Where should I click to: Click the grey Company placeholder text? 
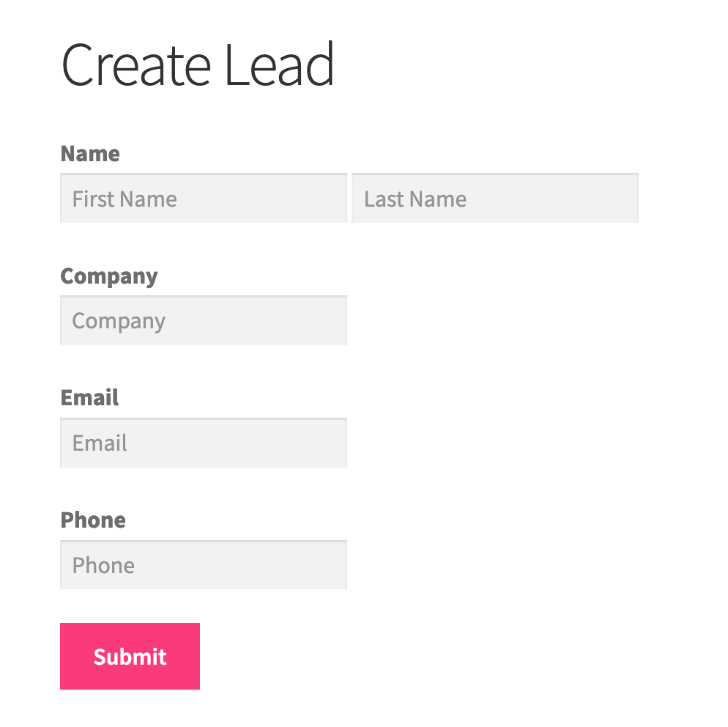click(119, 322)
